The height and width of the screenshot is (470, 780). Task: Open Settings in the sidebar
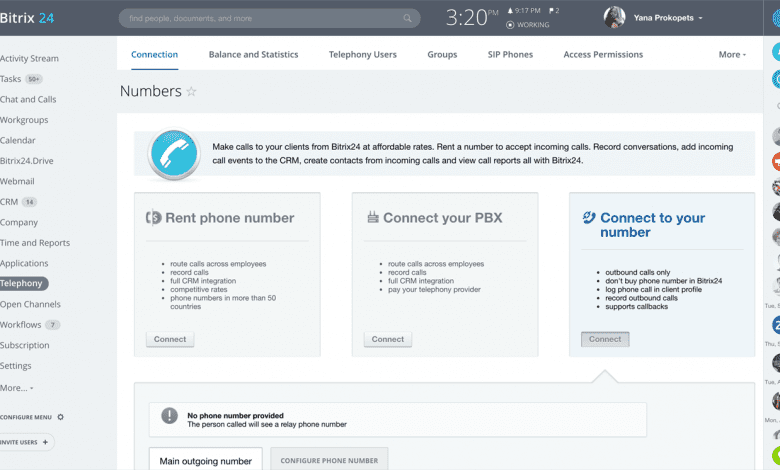pos(16,366)
